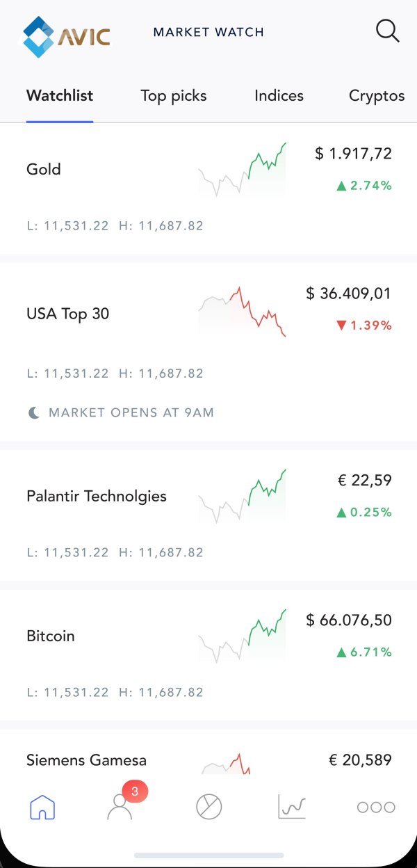Open the line chart markets icon

pos(292,807)
